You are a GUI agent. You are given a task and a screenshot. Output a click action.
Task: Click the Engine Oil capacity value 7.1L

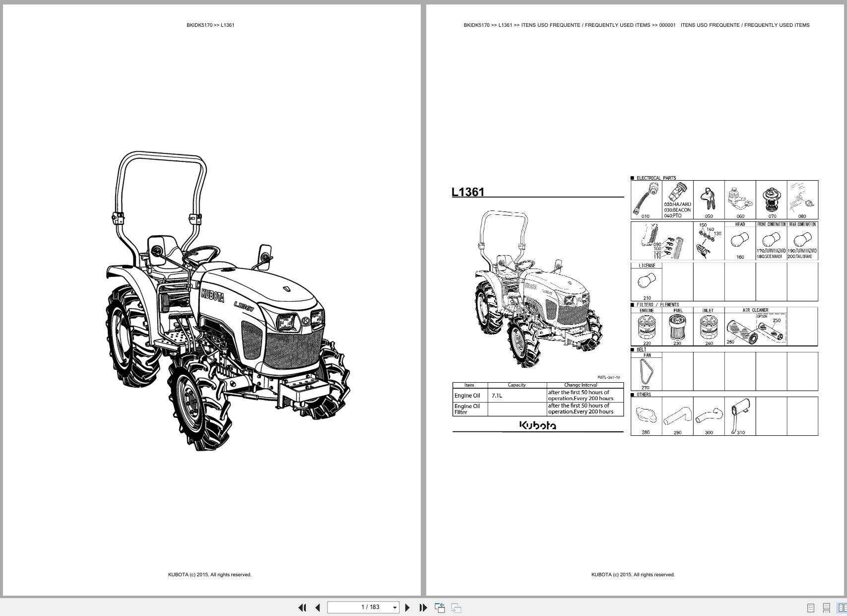pos(497,396)
